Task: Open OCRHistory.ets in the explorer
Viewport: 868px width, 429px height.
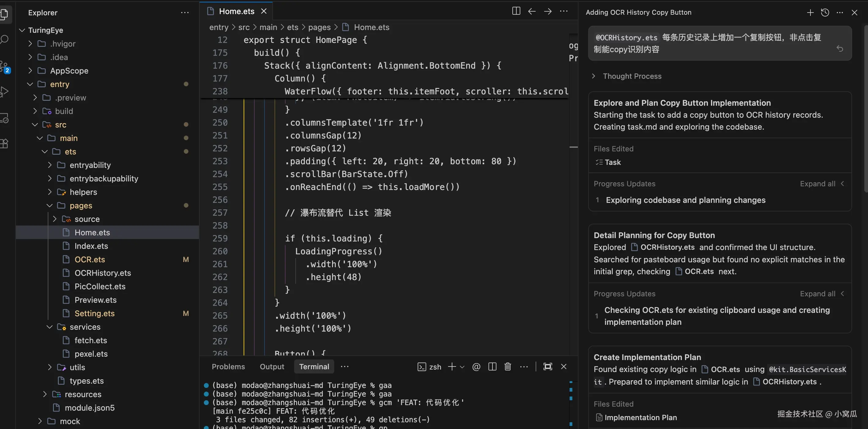Action: pos(103,273)
